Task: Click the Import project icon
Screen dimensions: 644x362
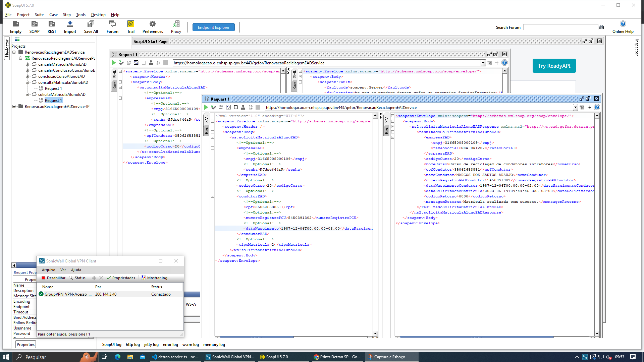Action: (70, 24)
